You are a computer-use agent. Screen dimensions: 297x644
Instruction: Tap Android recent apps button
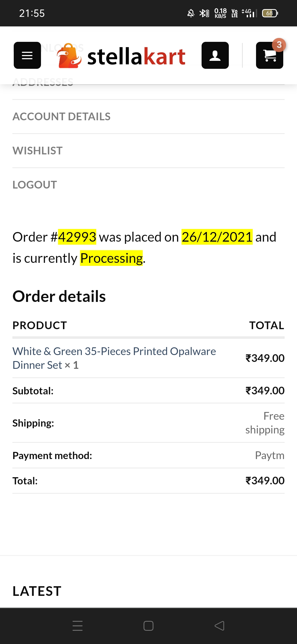(78, 626)
